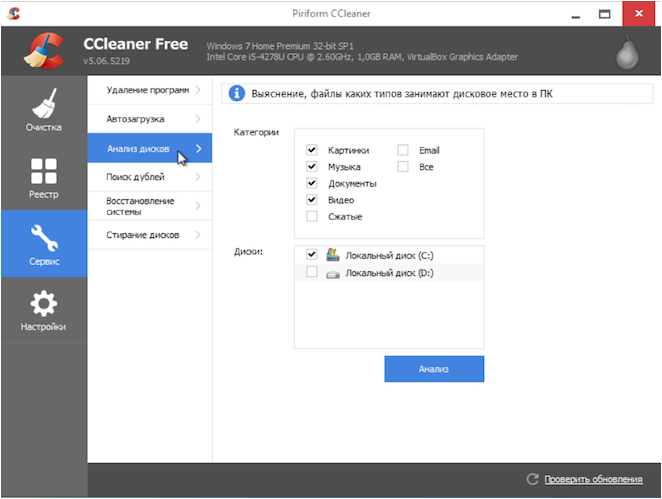This screenshot has height=499, width=662.
Task: Click the CCleaner logo in header
Action: [x=44, y=51]
